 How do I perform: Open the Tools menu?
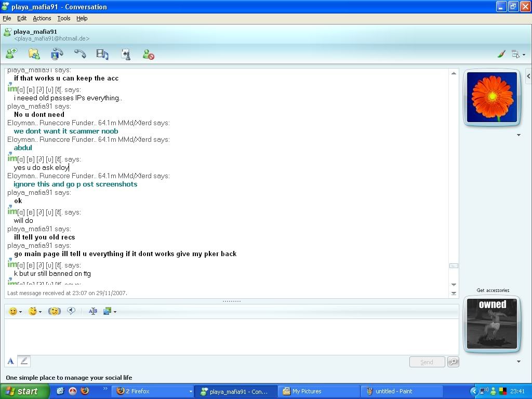(63, 18)
